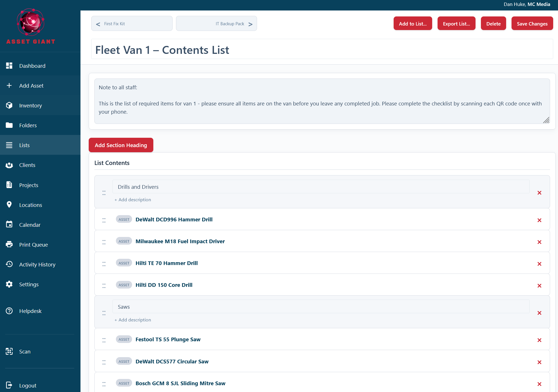Click ASSET badge on Hilti TE 70 row

124,263
